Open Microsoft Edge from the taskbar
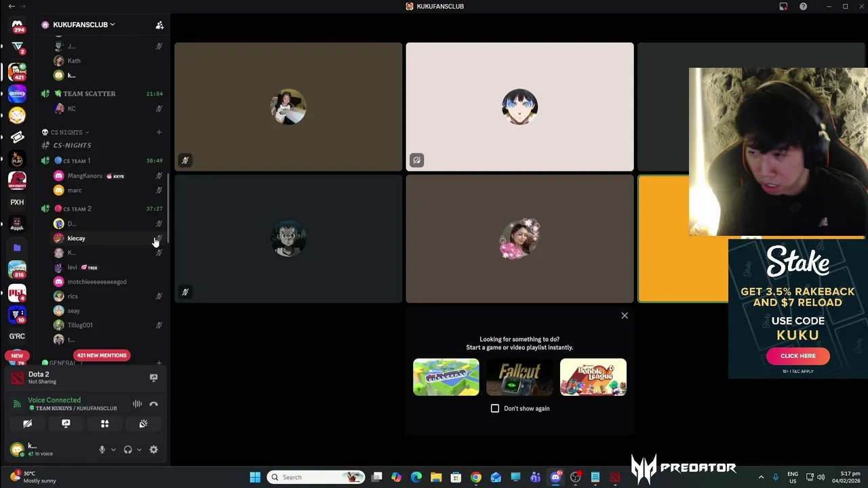 [x=416, y=477]
